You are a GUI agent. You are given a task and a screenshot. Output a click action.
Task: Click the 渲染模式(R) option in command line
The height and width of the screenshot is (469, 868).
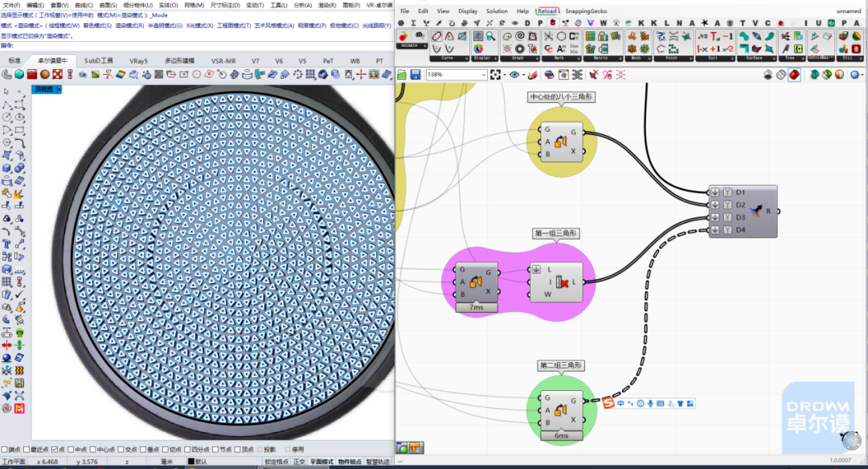click(129, 26)
